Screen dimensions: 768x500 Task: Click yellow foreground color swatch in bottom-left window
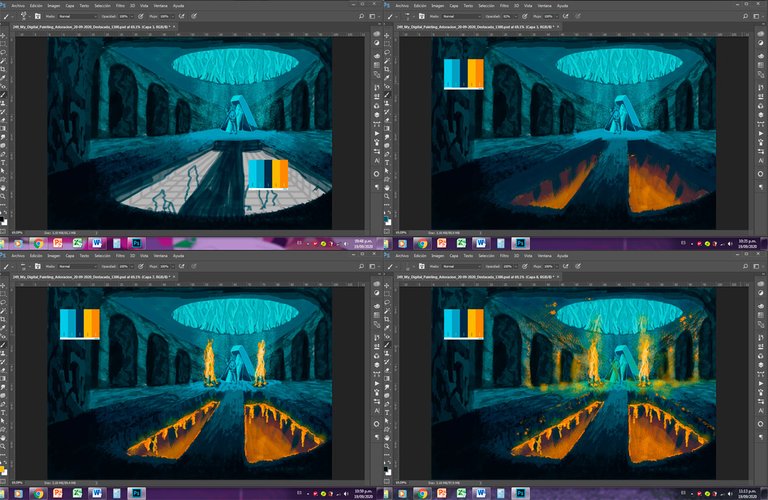click(2, 469)
